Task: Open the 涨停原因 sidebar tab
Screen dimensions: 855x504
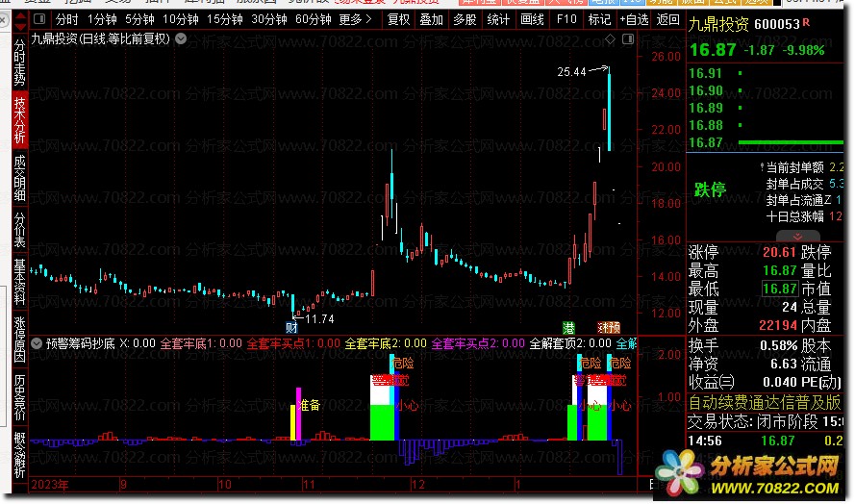Action: point(19,339)
